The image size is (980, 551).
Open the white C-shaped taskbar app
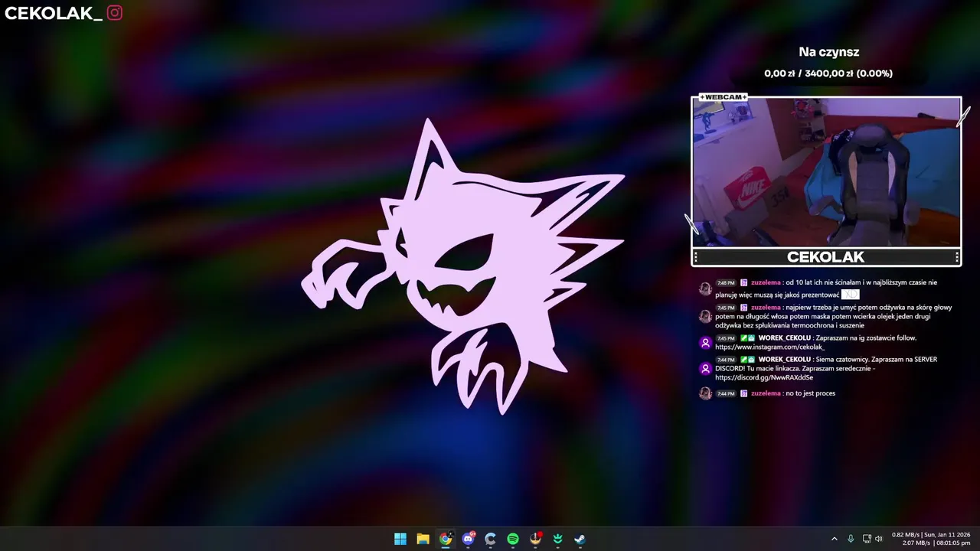[491, 539]
